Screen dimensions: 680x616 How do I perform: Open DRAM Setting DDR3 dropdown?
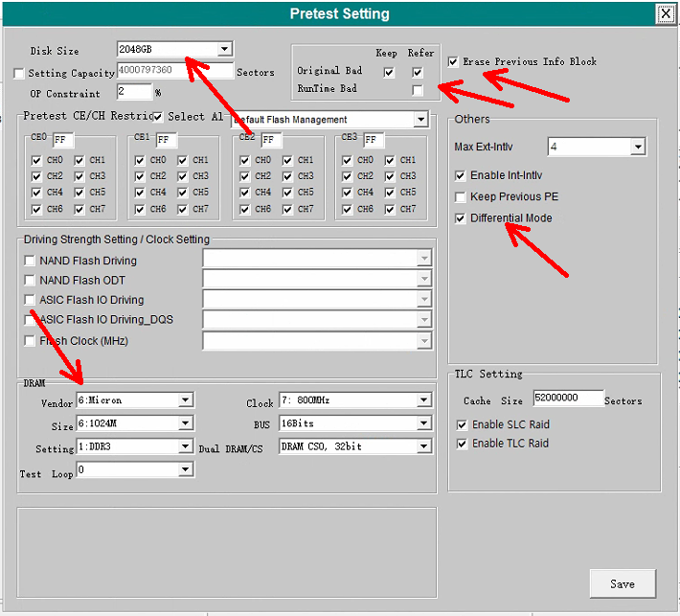[x=185, y=445]
